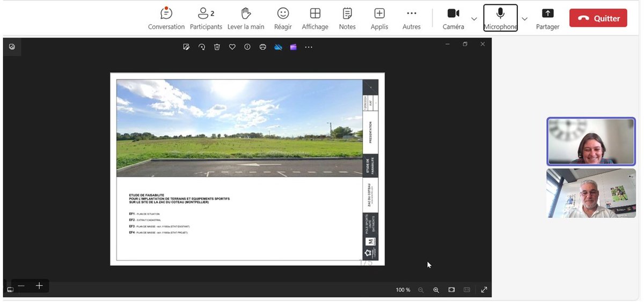Raise hand with Lever la main
The height and width of the screenshot is (302, 644).
click(x=246, y=18)
